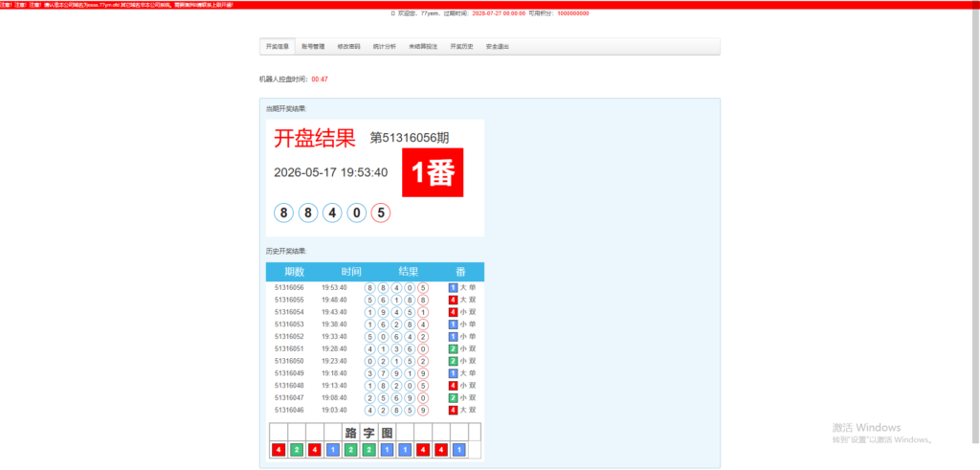The image size is (980, 470).
Task: Click the last blue 1 square in 路字图
Action: click(458, 449)
